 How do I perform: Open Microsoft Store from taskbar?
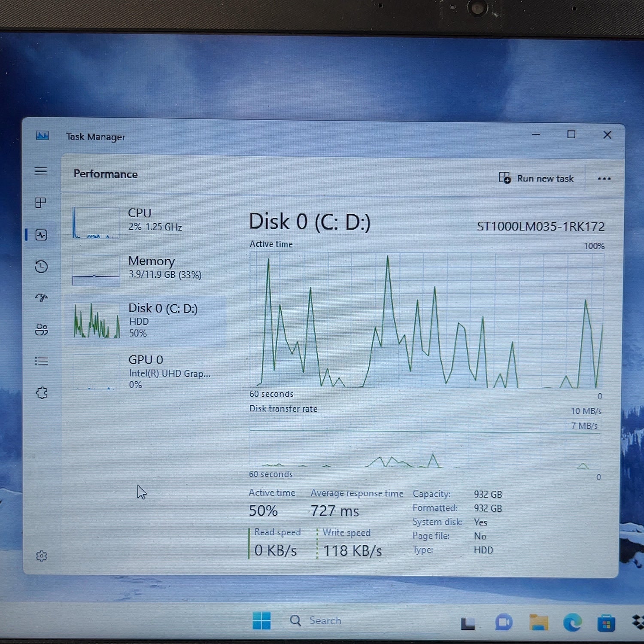[606, 623]
